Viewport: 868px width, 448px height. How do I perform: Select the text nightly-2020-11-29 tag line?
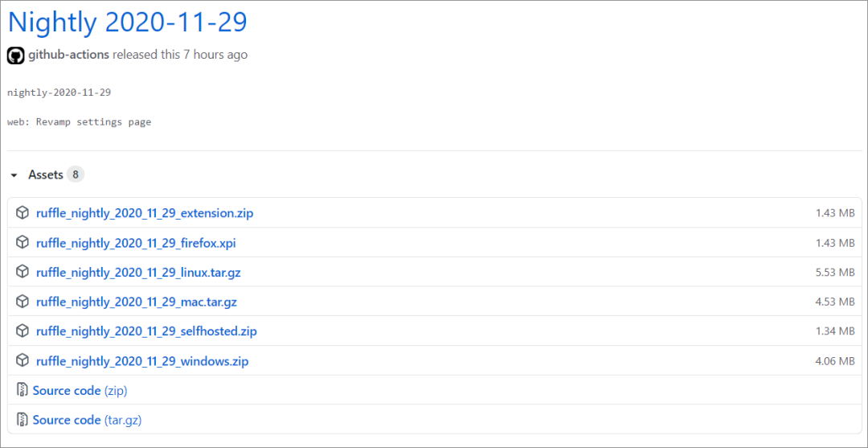[x=59, y=92]
